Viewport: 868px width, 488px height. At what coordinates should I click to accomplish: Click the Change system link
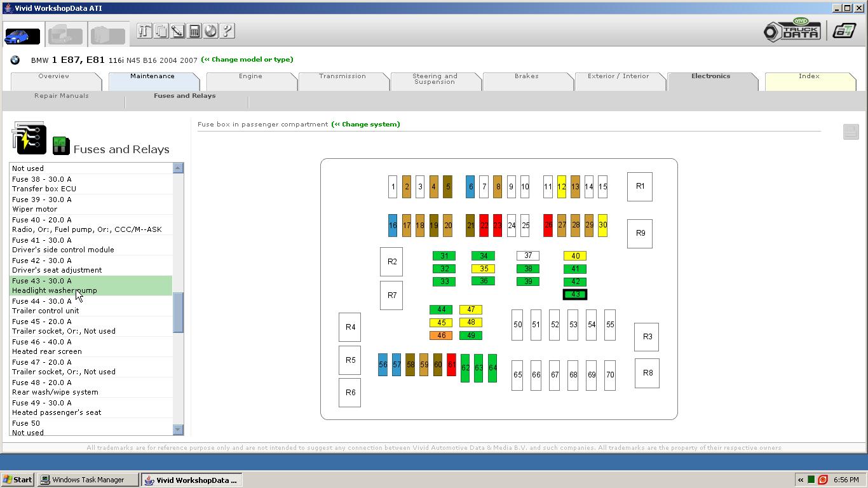click(366, 125)
